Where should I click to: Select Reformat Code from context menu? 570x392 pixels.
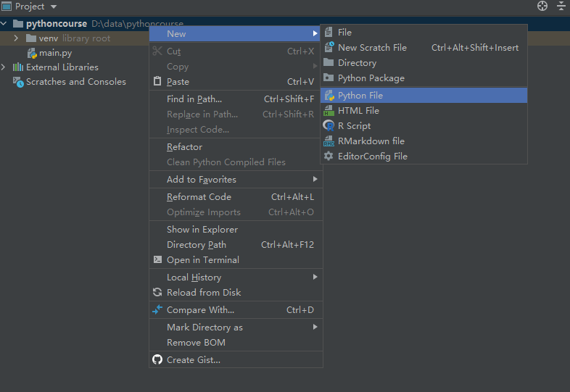tap(199, 197)
